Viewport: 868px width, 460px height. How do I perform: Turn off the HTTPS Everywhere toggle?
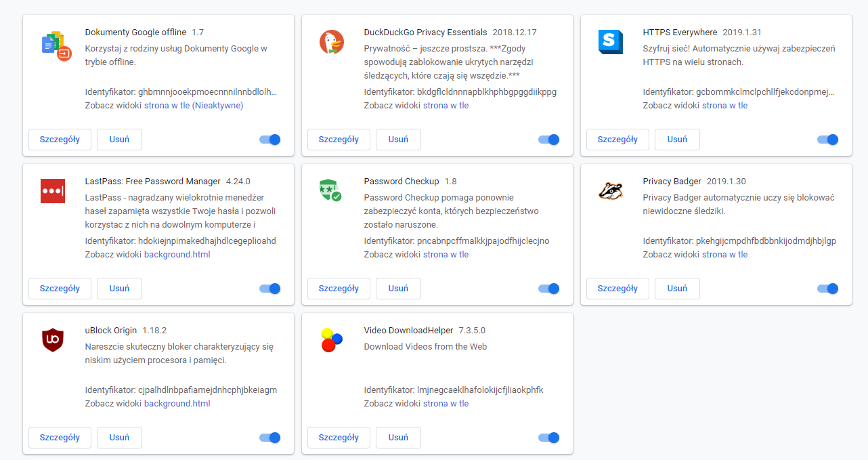click(828, 140)
